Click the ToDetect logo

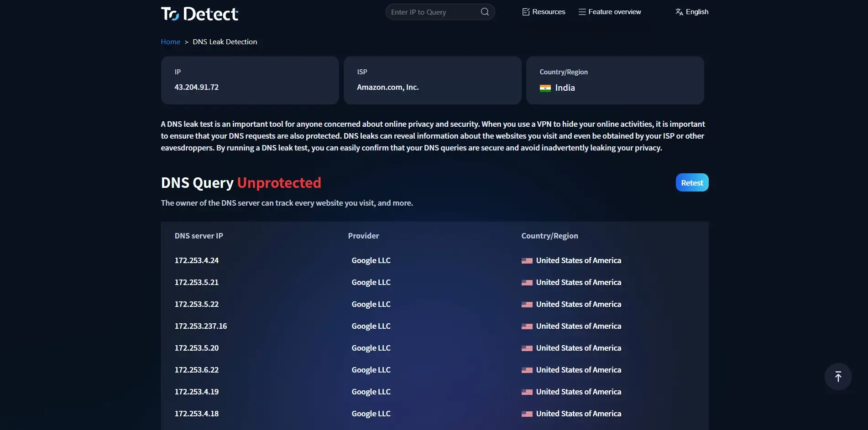point(199,14)
